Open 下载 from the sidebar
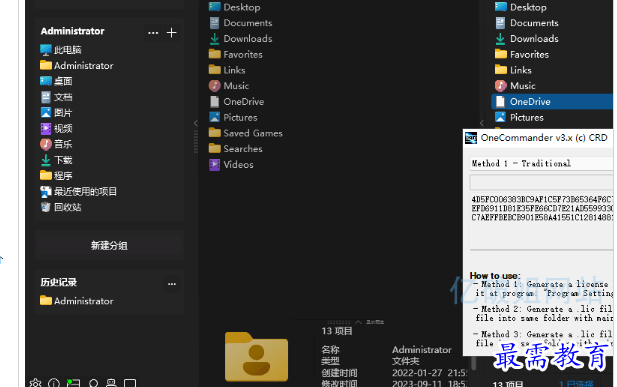The height and width of the screenshot is (387, 617). coord(56,160)
